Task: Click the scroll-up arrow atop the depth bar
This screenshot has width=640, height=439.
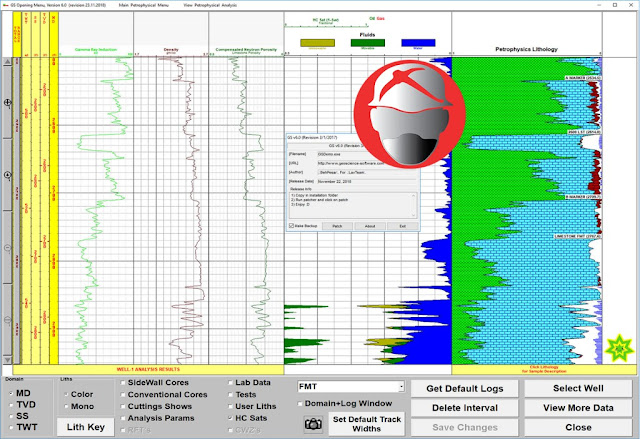Action: pos(7,62)
